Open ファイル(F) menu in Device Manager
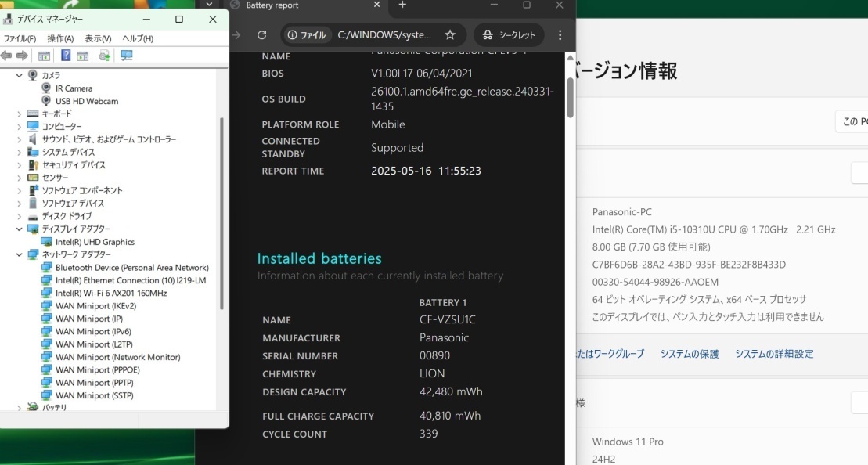The image size is (868, 465). click(20, 39)
